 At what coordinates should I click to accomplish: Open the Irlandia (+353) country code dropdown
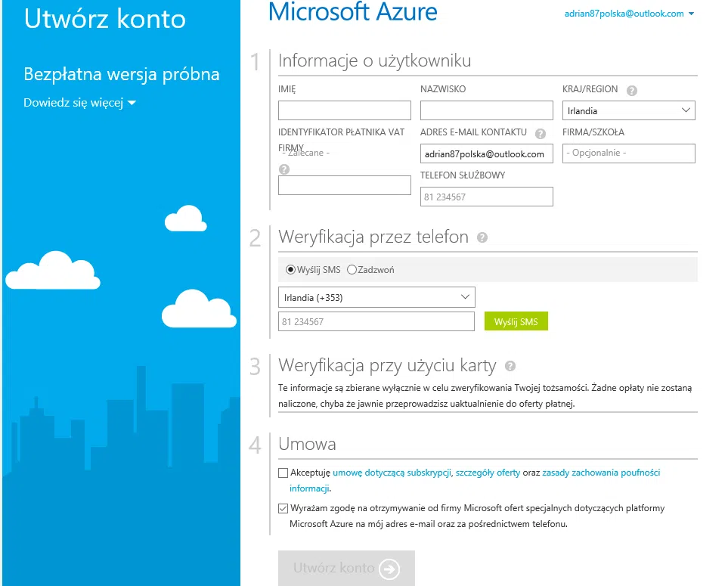coord(376,298)
